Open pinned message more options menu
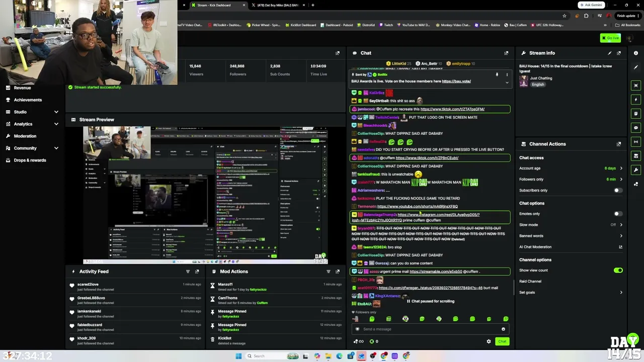The image size is (644, 362). click(507, 75)
